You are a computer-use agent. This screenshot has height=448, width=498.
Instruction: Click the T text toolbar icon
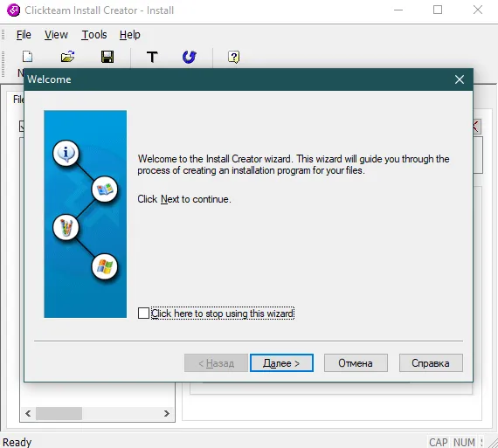point(152,57)
